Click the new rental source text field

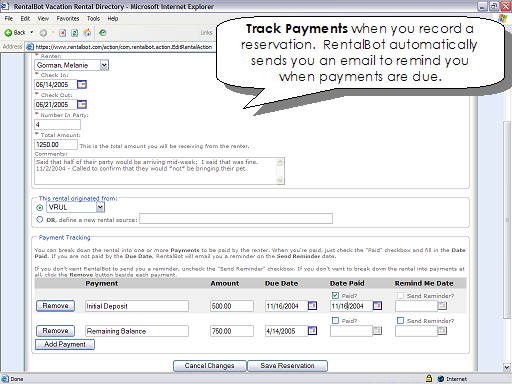(x=236, y=219)
